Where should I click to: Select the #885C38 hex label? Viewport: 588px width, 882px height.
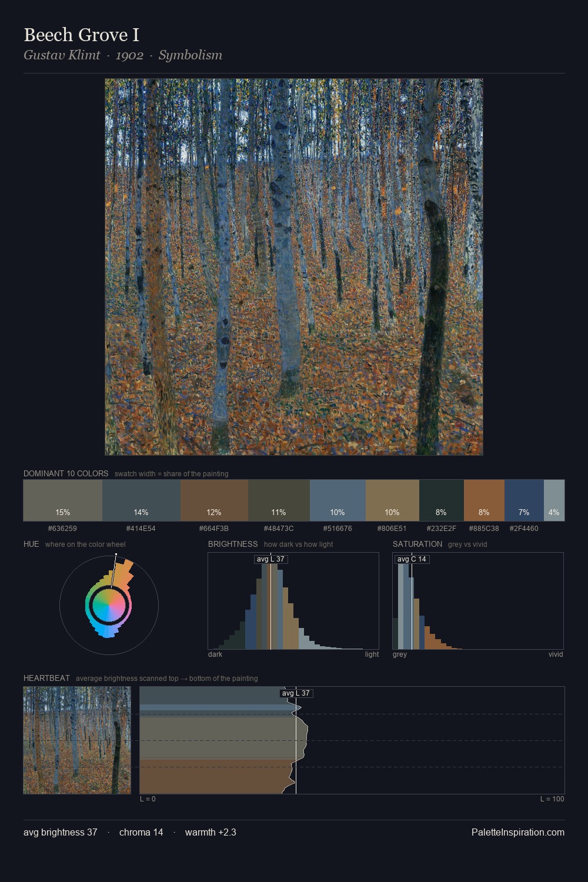[484, 528]
